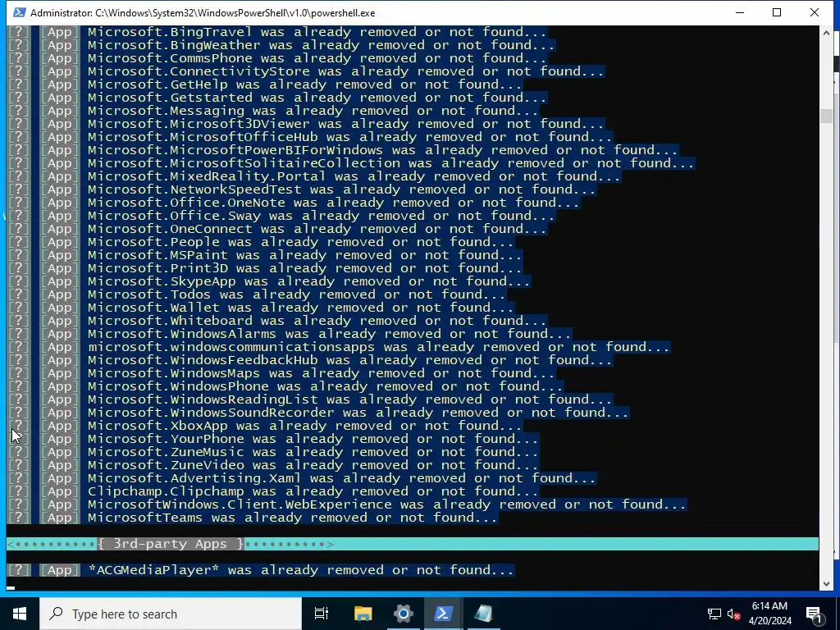Screen dimensions: 840x630
Task: Minimize the PowerShell window
Action: point(740,12)
